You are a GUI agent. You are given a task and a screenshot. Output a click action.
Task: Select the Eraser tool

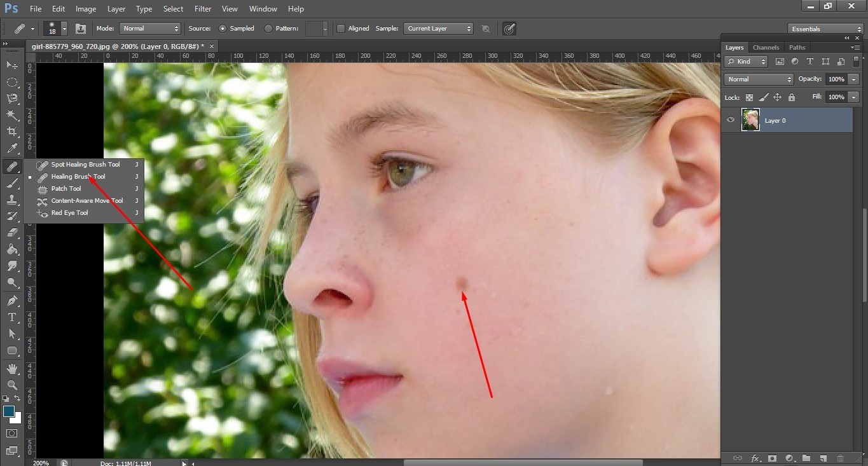[x=12, y=233]
